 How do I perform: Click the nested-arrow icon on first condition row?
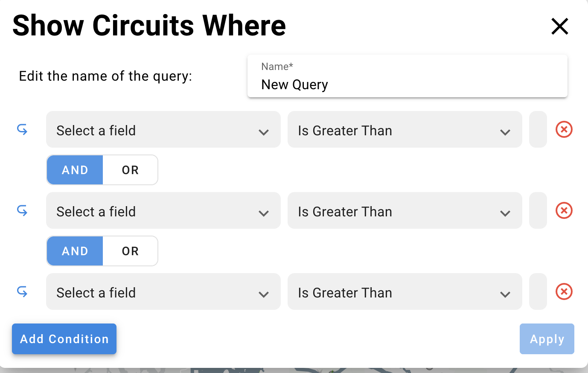(x=22, y=129)
